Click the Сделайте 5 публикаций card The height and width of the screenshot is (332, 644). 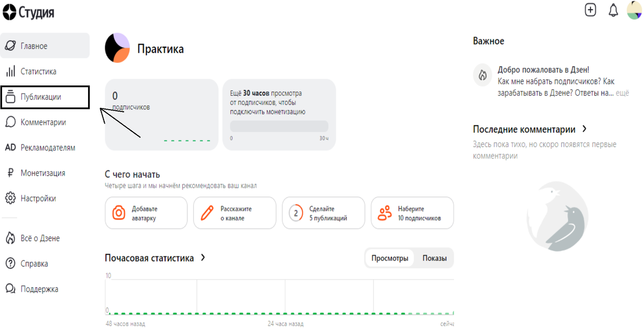(324, 213)
